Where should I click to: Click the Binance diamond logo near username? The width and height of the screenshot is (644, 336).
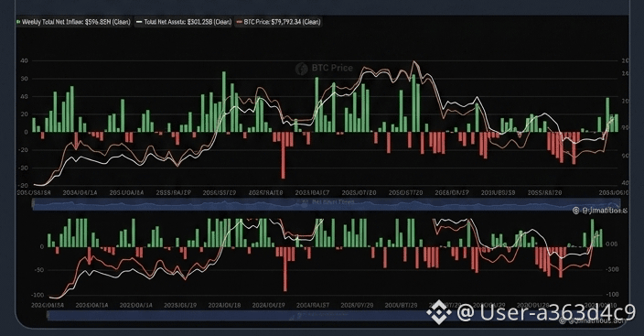pyautogui.click(x=439, y=312)
